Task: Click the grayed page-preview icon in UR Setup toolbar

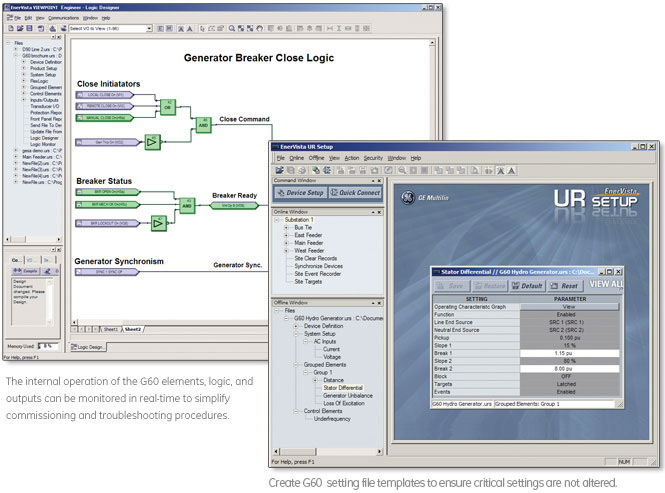Action: pyautogui.click(x=475, y=171)
